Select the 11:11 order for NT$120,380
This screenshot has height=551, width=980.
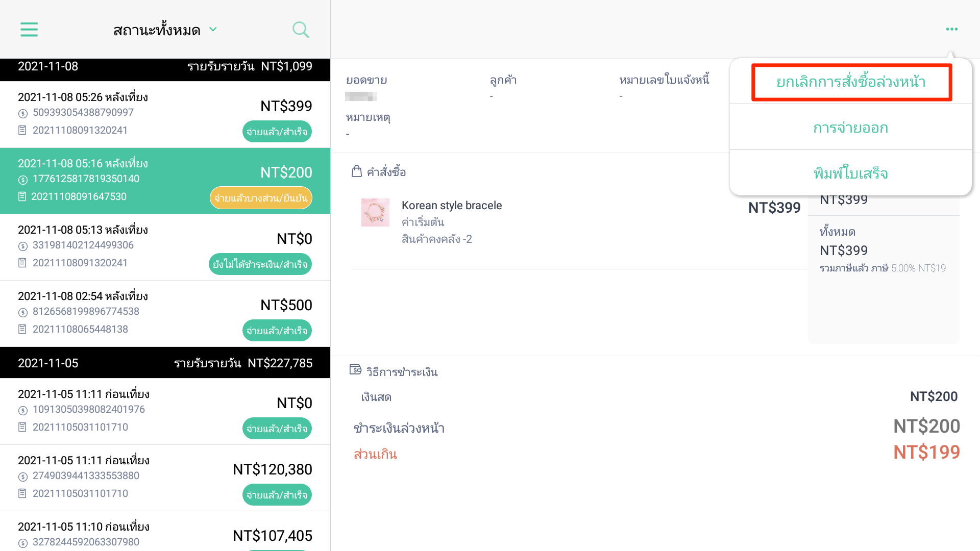[165, 478]
